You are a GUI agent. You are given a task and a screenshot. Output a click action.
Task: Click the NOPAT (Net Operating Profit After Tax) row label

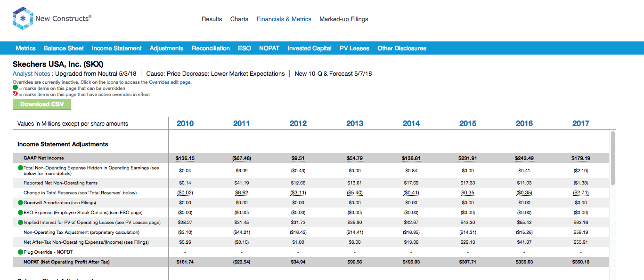[66, 262]
